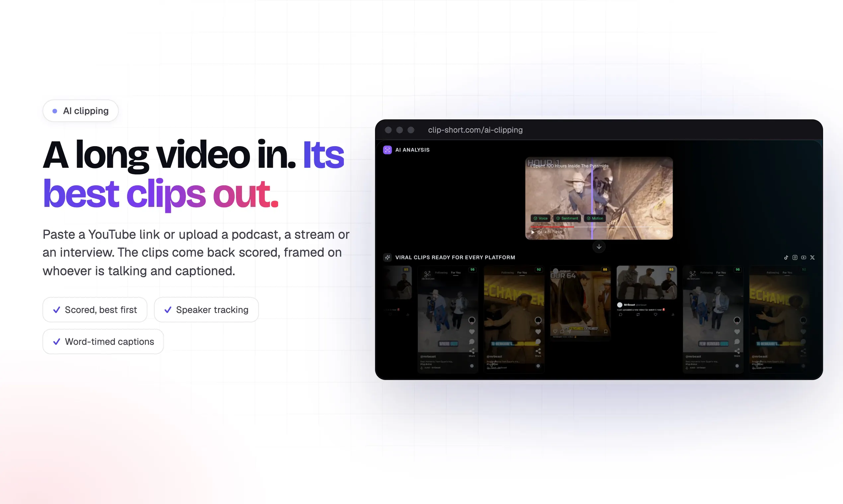843x504 pixels.
Task: Open comments on the WHERE captioned clip
Action: 472,342
